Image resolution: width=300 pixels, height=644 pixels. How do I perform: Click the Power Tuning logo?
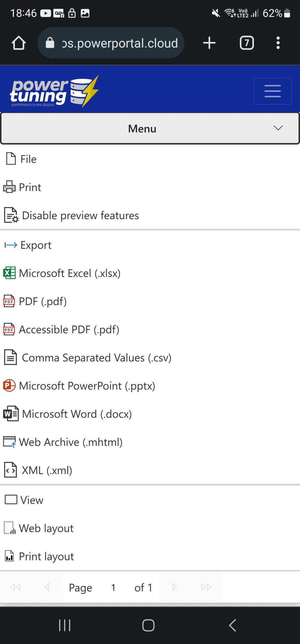coord(54,91)
